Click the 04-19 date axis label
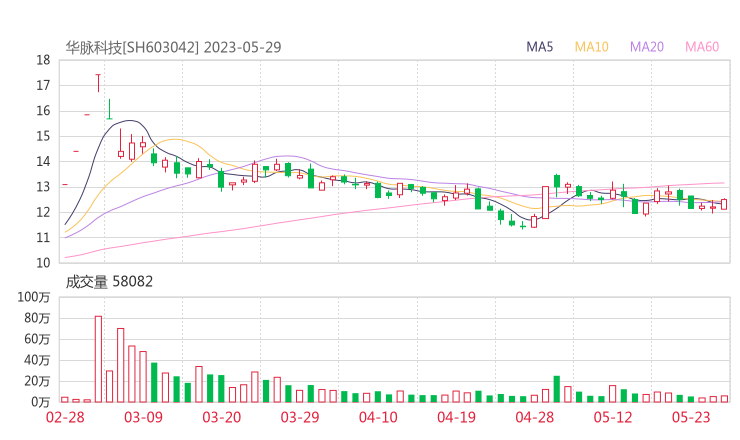The image size is (740, 440). click(x=456, y=417)
